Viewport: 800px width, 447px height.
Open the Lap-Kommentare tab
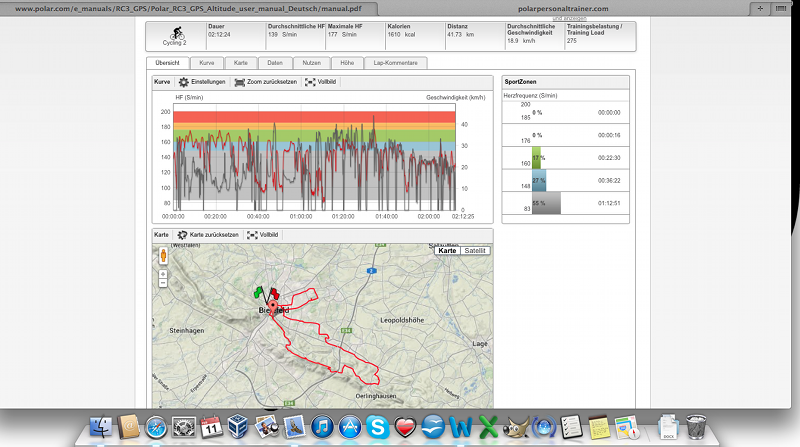[x=394, y=63]
